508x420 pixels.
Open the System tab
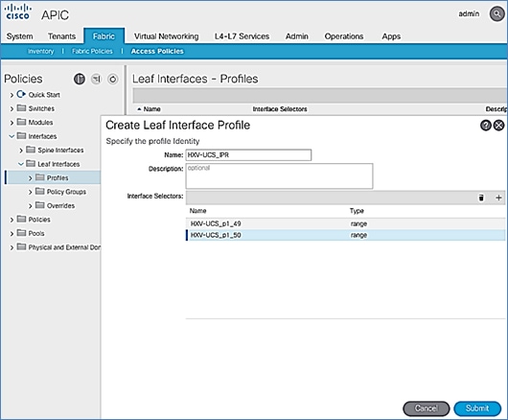pos(20,36)
